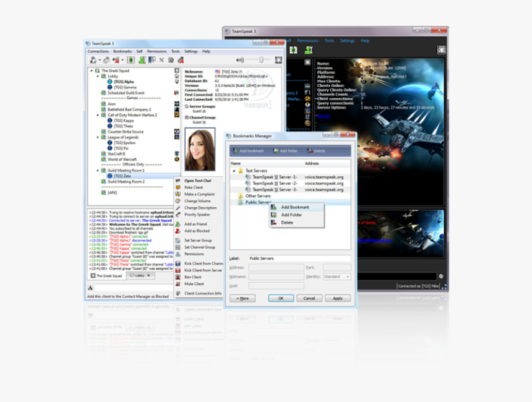
Task: Click the red Scheduled Guild Event channel icon
Action: (176, 93)
